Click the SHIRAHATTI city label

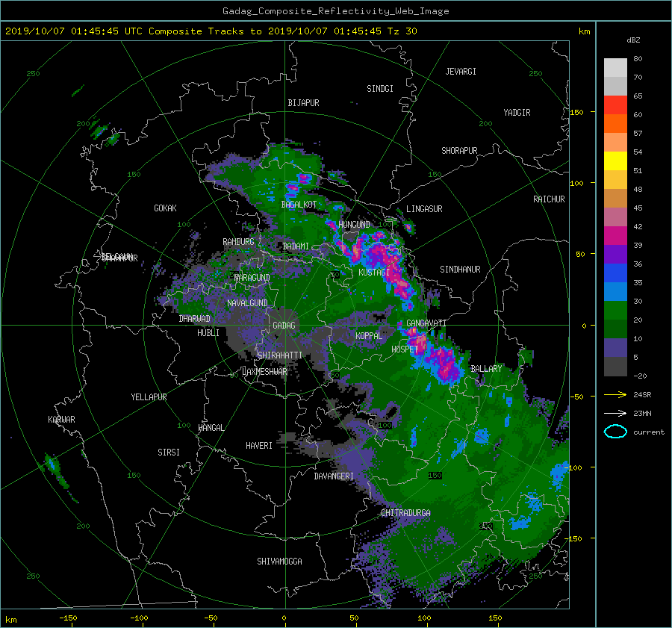(x=280, y=355)
